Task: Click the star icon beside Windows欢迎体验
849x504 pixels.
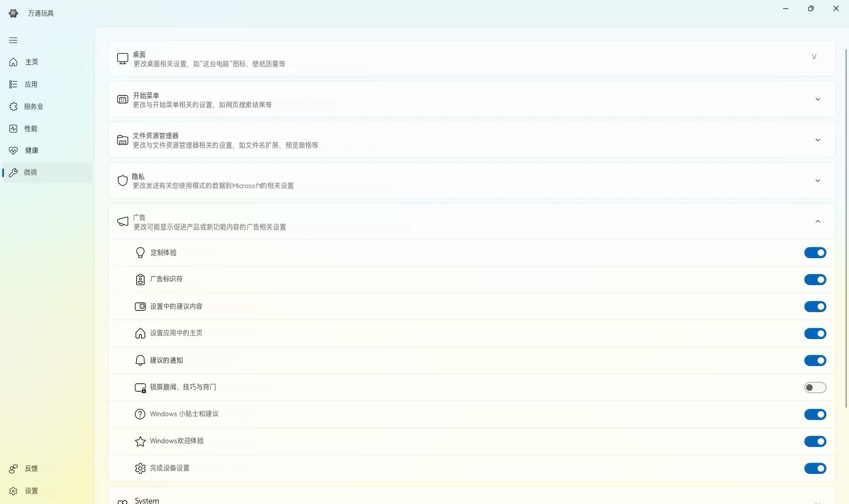Action: pyautogui.click(x=140, y=441)
